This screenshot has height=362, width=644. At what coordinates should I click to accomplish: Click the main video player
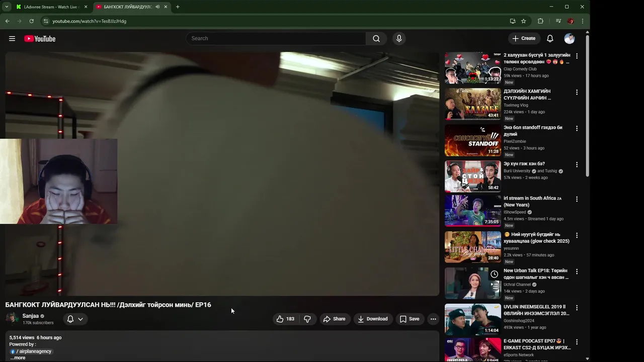click(x=222, y=174)
